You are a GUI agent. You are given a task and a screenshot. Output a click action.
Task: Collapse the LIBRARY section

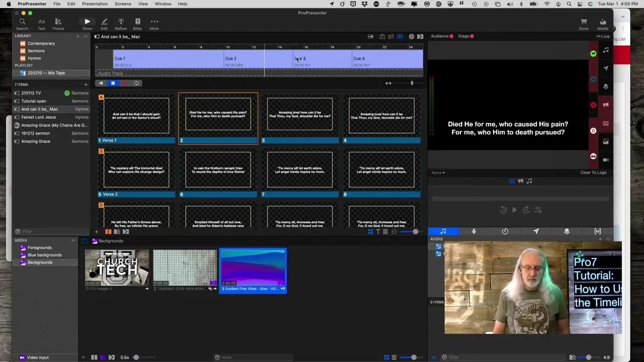(x=86, y=36)
